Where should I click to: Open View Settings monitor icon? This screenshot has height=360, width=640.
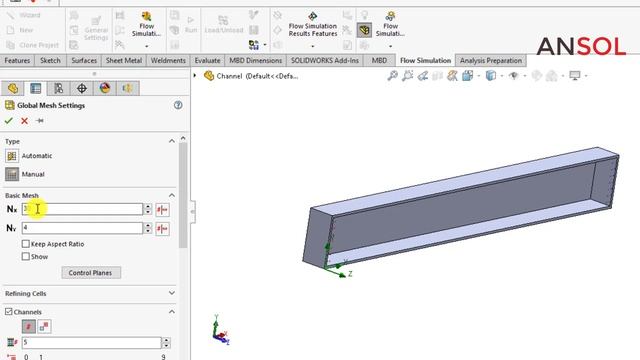(575, 76)
